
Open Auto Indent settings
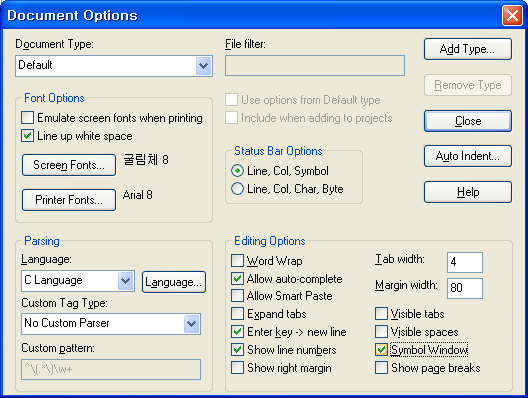(x=468, y=156)
